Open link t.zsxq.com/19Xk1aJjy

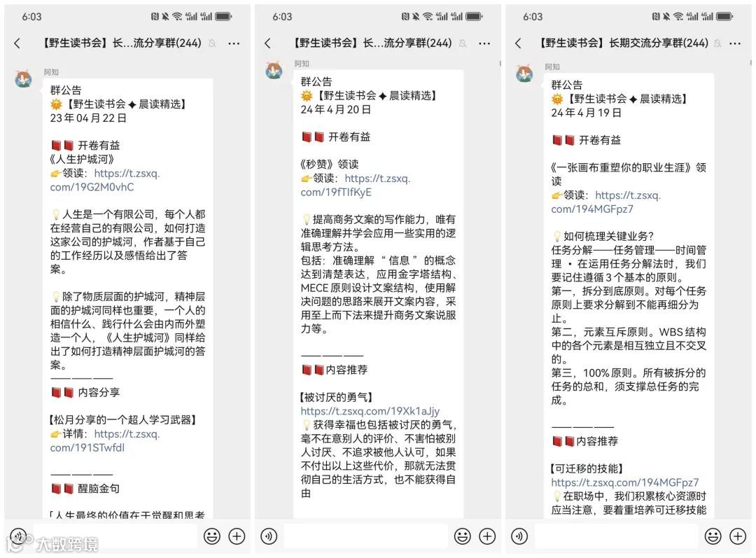(x=370, y=412)
